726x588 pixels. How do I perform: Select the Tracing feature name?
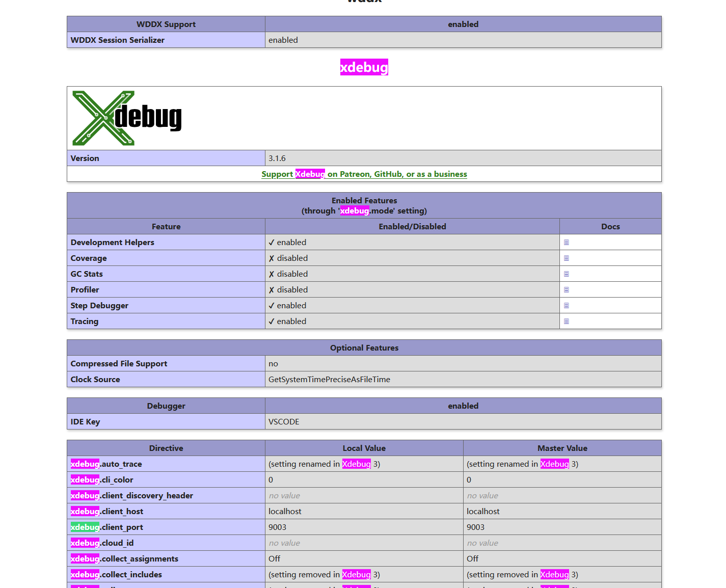tap(85, 322)
